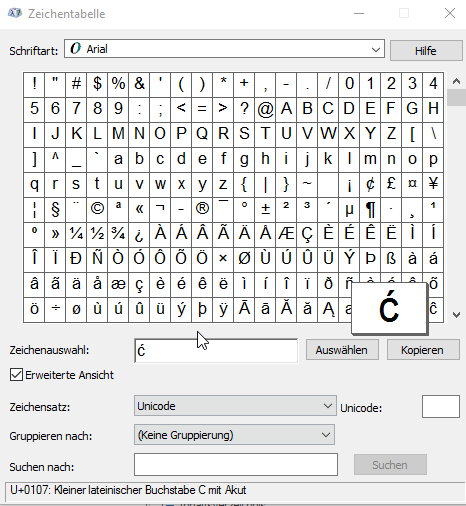Click the Zeichenauswahl text field containing ć

[x=216, y=350]
